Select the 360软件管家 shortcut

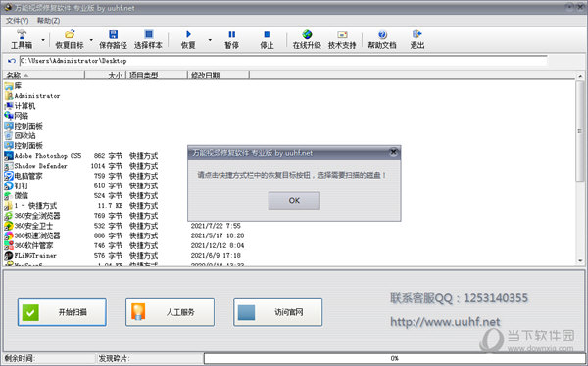(x=28, y=245)
